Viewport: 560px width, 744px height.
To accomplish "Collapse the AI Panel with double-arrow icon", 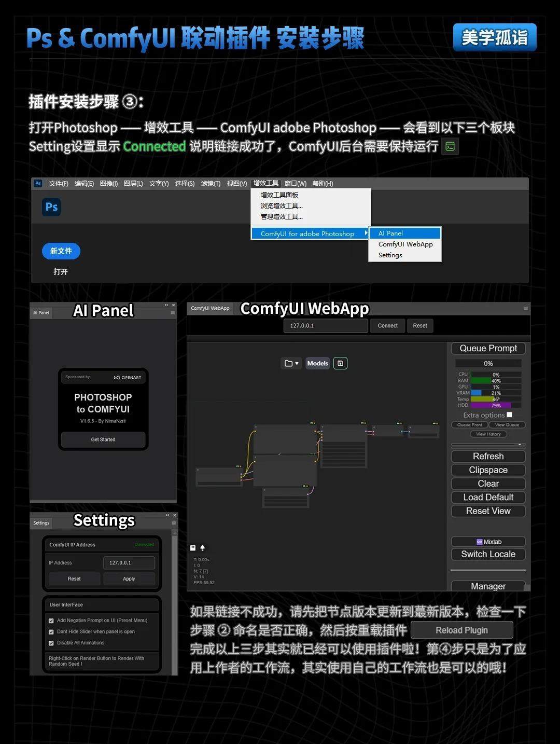I will (x=166, y=305).
